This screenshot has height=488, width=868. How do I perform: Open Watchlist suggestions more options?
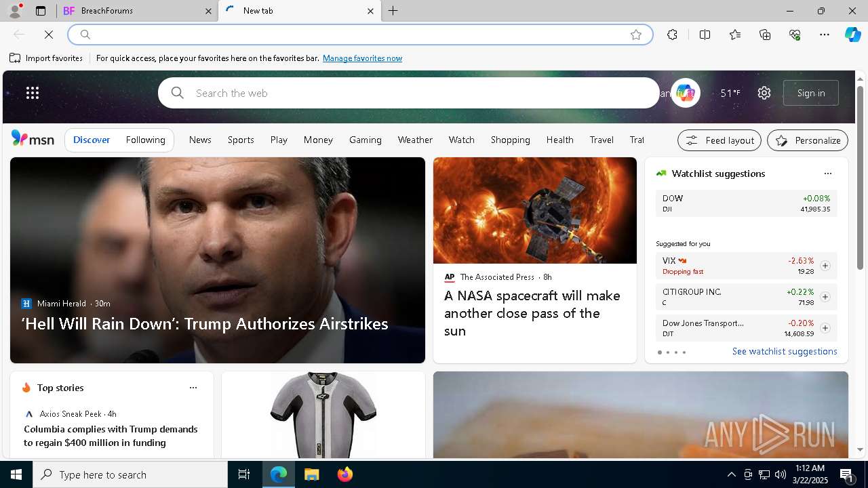tap(827, 174)
